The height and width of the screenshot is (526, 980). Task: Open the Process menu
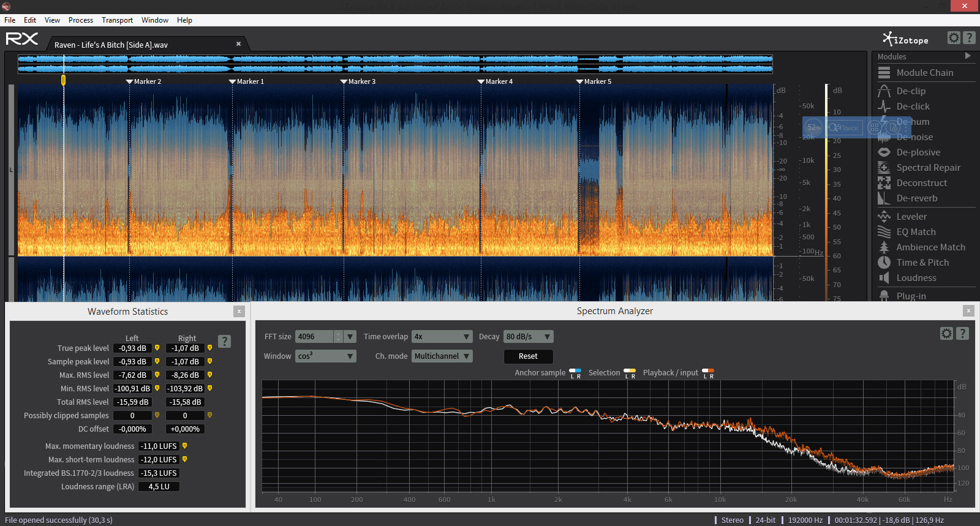80,20
